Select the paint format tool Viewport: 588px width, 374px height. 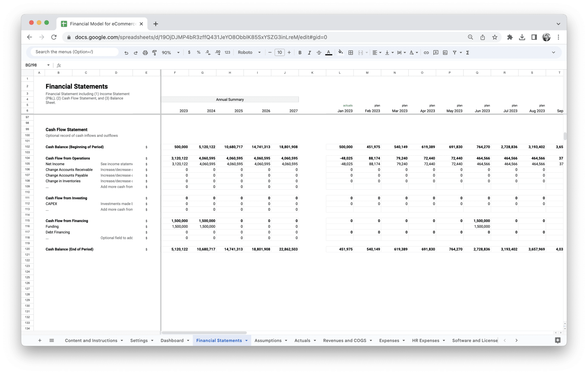click(154, 52)
